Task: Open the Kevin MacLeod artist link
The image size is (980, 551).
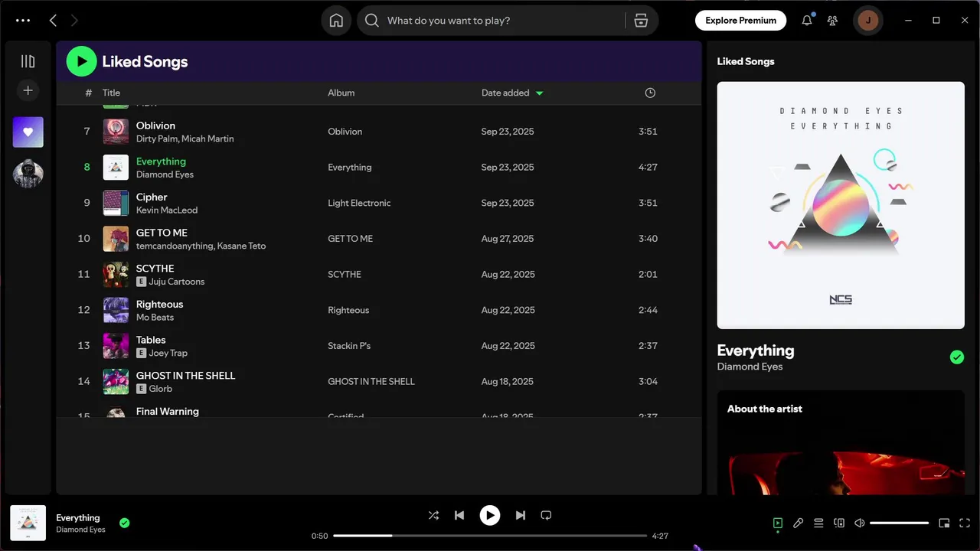Action: 167,210
